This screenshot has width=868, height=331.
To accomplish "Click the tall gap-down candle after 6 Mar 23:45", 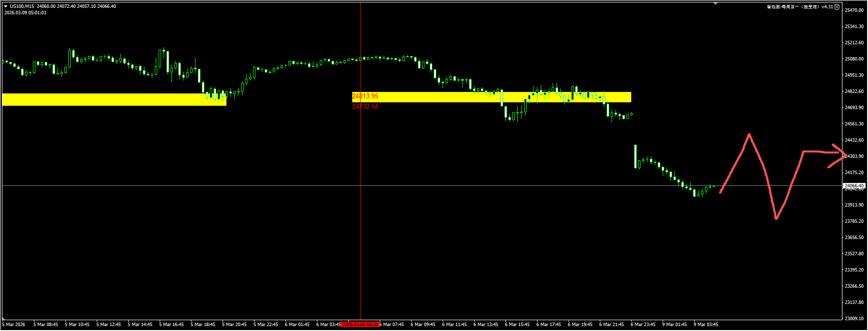I will coord(635,156).
